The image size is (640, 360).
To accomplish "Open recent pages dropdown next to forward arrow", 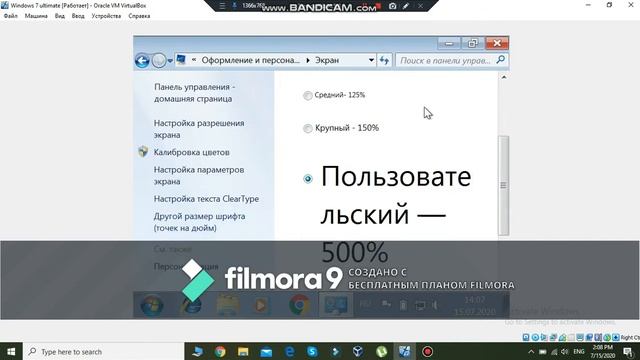I will tap(170, 61).
